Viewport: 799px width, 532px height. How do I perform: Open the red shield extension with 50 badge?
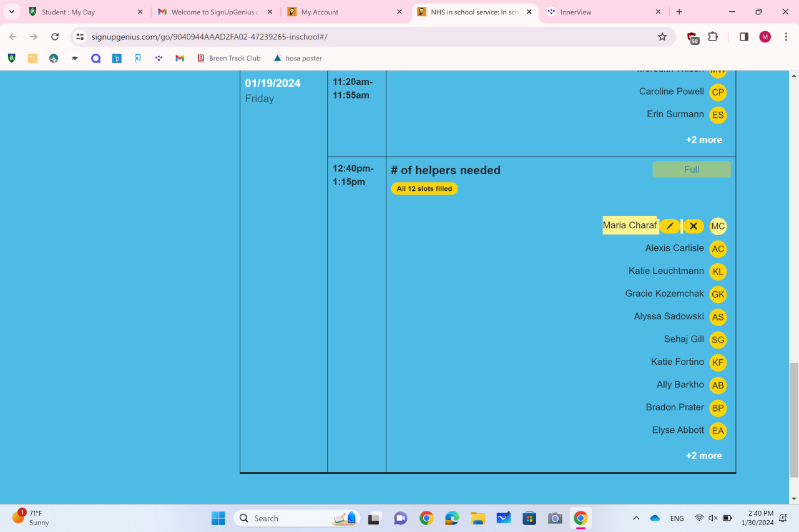(693, 37)
